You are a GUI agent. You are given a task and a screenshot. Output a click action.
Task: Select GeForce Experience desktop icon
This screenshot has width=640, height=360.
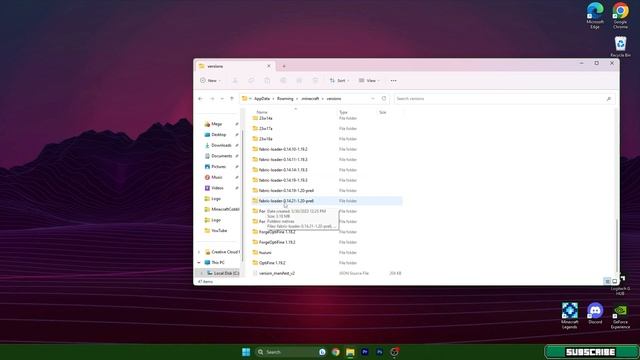coord(620,317)
